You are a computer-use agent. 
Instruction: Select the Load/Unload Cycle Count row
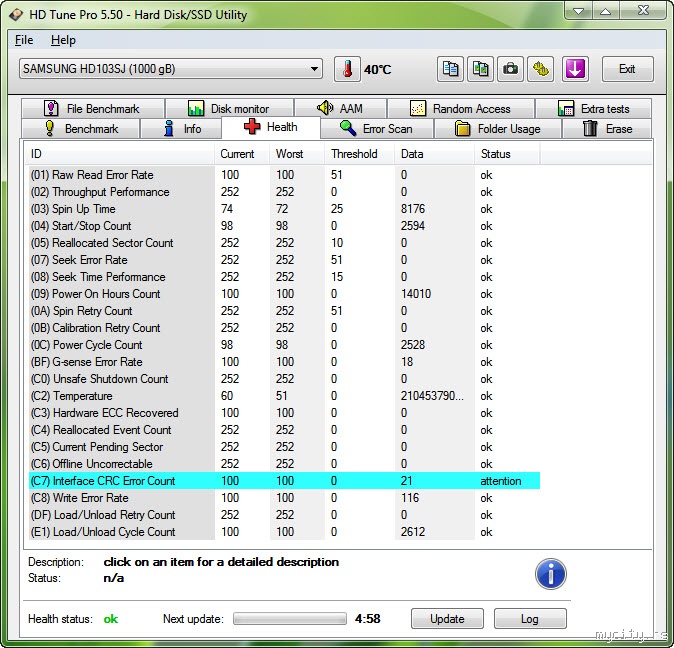[x=285, y=532]
